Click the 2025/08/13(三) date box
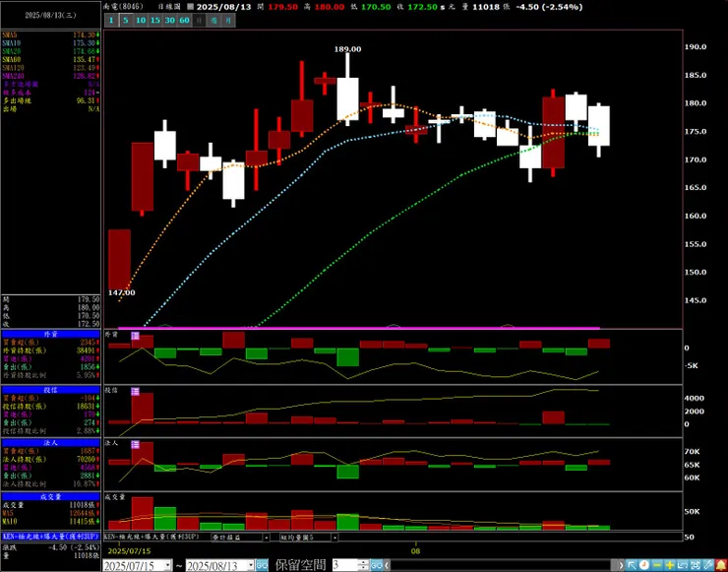The height and width of the screenshot is (572, 728). [50, 15]
